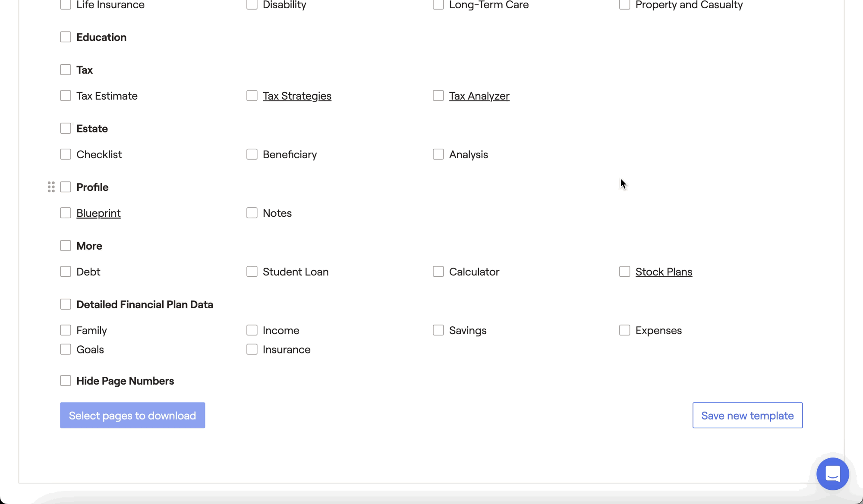Grab the drag handle beside Profile
The height and width of the screenshot is (504, 863).
point(51,187)
